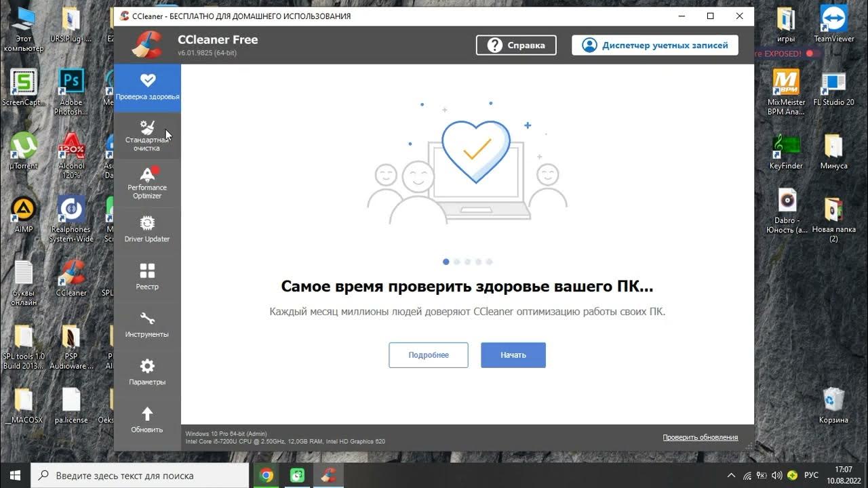Open Диспетчер учетных записей
The width and height of the screenshot is (868, 488).
tap(654, 45)
